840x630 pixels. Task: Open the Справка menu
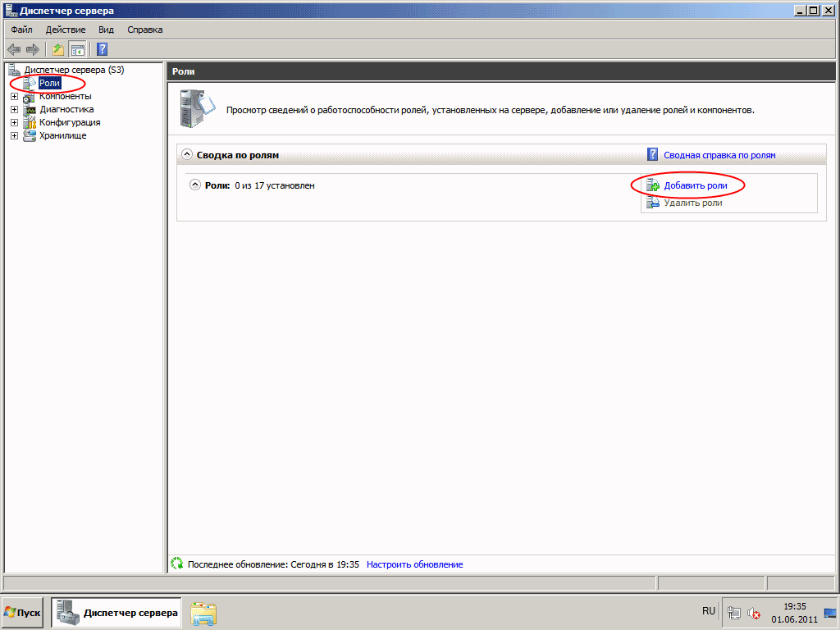click(144, 30)
